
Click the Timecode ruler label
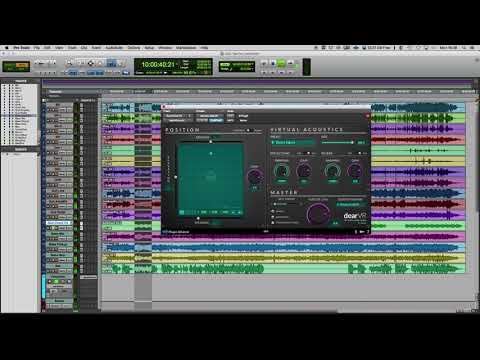pos(55,92)
